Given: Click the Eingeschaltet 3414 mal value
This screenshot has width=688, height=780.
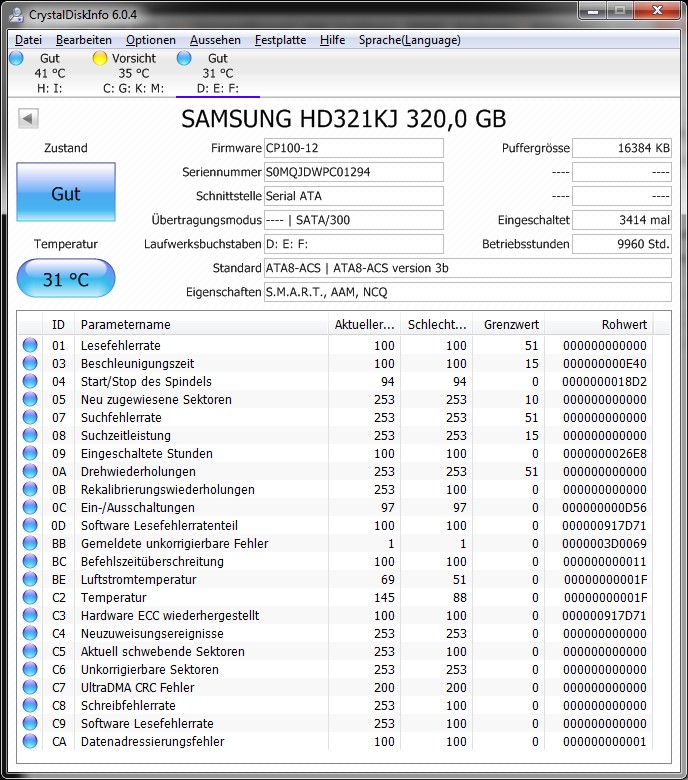Looking at the screenshot, I should [622, 220].
